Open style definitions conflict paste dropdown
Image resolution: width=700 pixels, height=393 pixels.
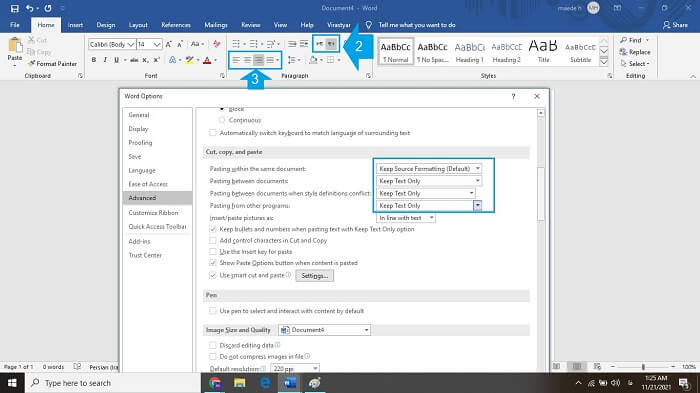pyautogui.click(x=426, y=193)
